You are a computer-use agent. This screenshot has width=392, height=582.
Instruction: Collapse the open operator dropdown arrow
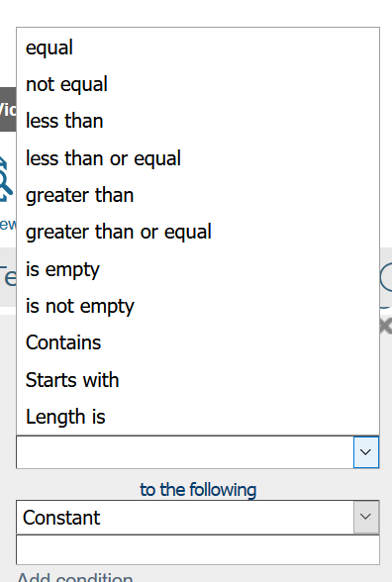point(366,452)
